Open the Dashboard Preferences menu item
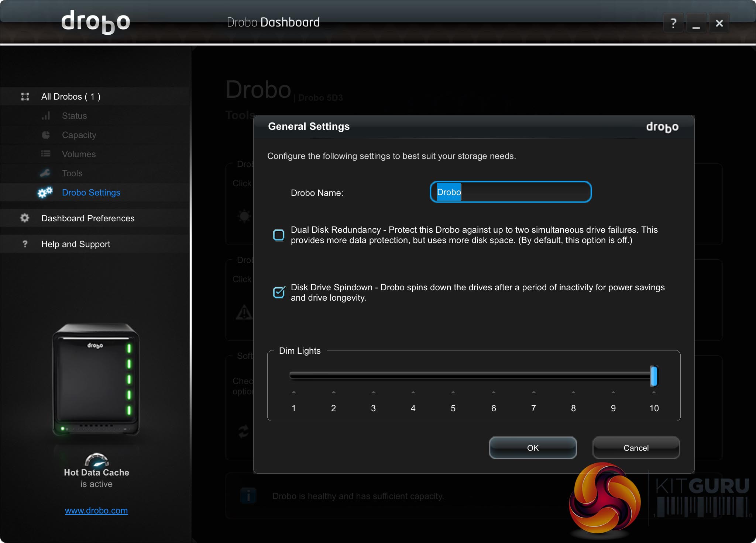Screen dimensions: 756x543 pyautogui.click(x=88, y=218)
